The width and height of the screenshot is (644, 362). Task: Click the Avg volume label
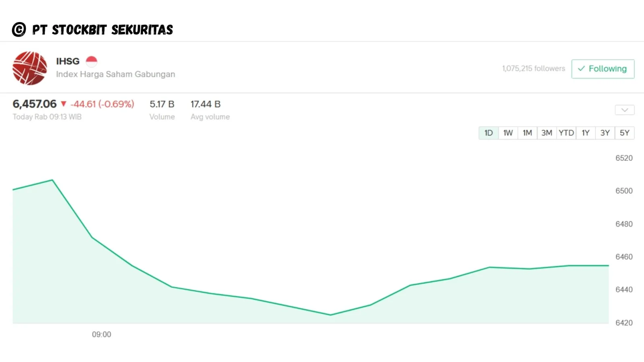click(210, 117)
